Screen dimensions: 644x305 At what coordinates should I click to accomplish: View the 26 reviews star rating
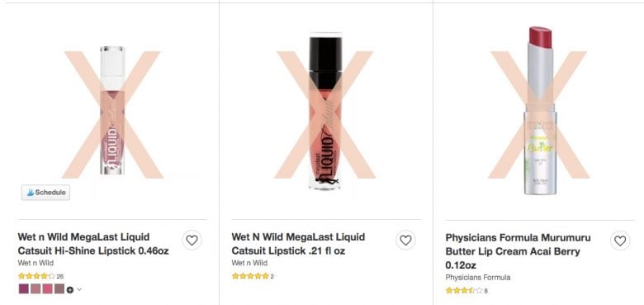(40, 276)
